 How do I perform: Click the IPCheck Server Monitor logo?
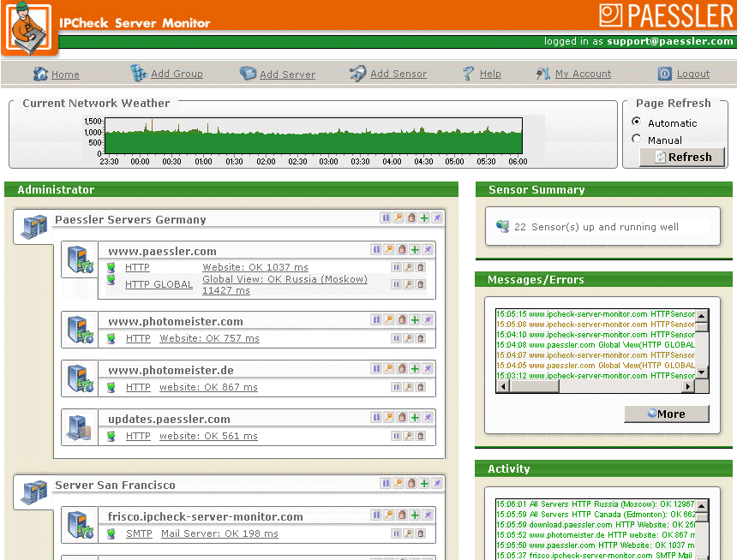click(31, 27)
